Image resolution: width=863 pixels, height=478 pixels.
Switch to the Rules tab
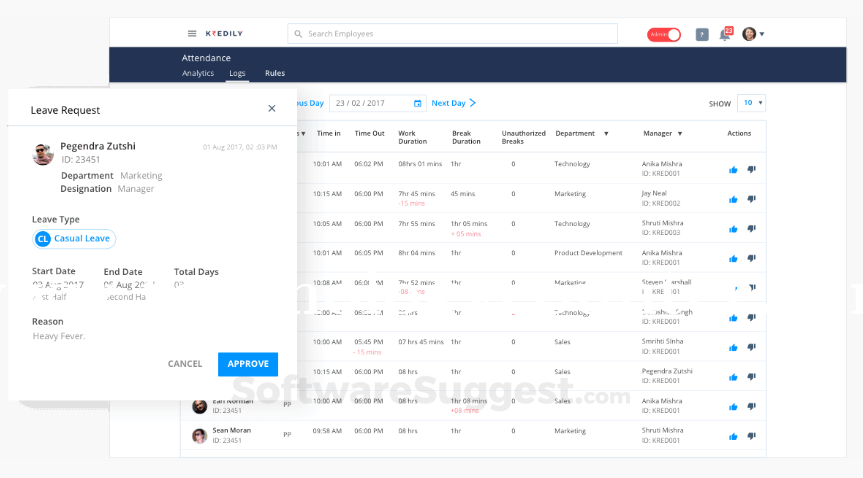(x=275, y=73)
